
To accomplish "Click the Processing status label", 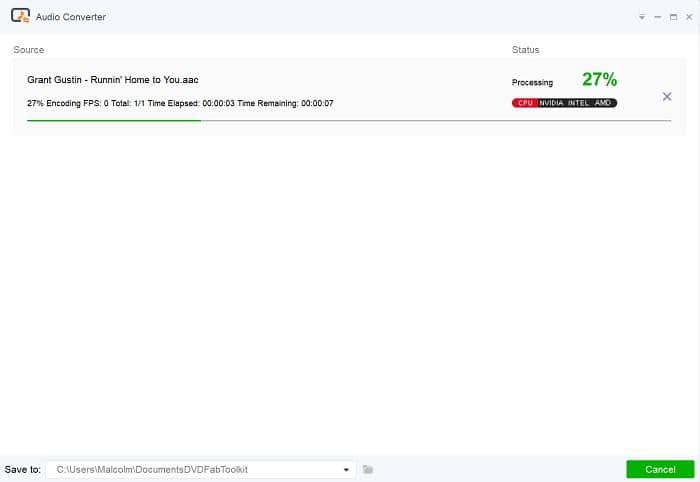I will click(x=532, y=83).
